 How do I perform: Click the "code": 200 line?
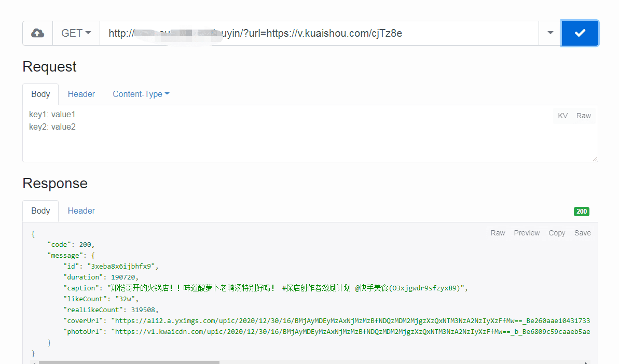(71, 245)
